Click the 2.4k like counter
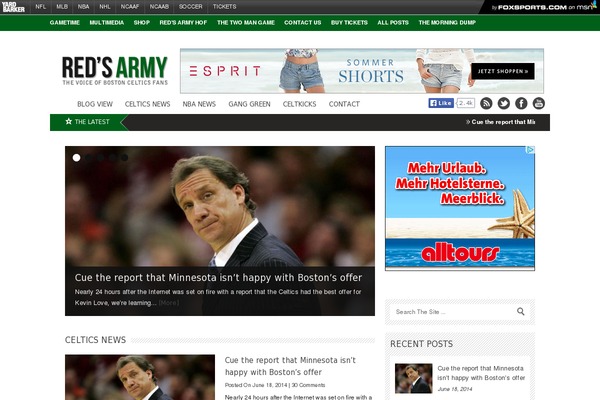Screen dimensions: 600x400 pyautogui.click(x=466, y=103)
